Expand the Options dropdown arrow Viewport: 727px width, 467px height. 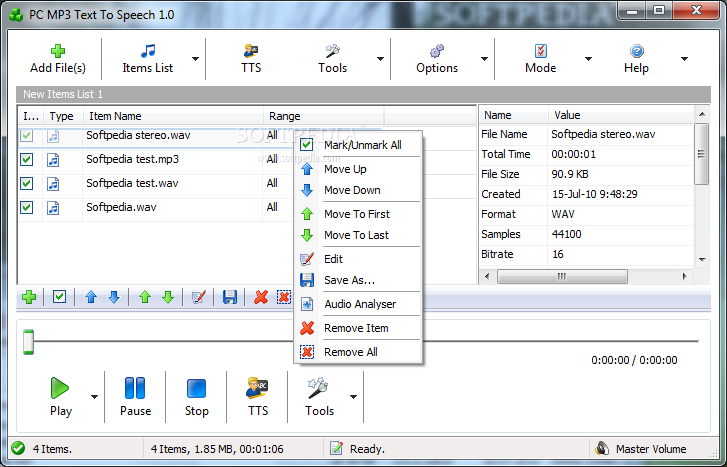coord(484,59)
